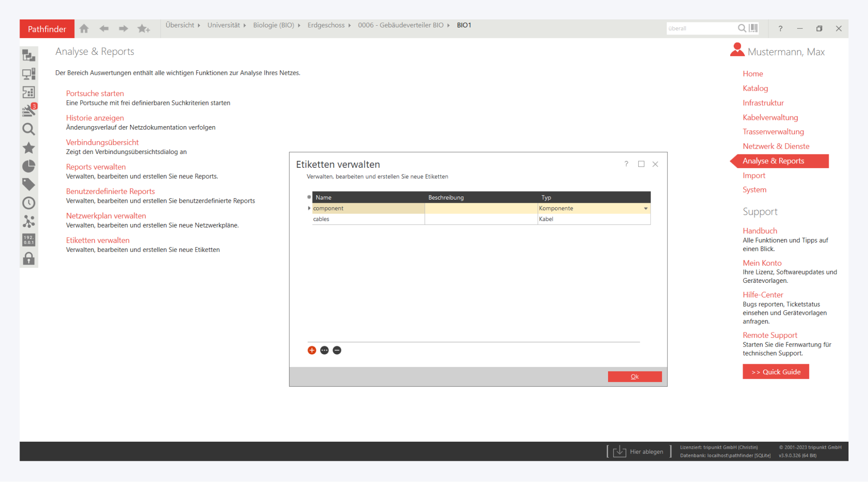Click the Home icon in top toolbar
Screen dimensions: 868x482
pos(84,29)
